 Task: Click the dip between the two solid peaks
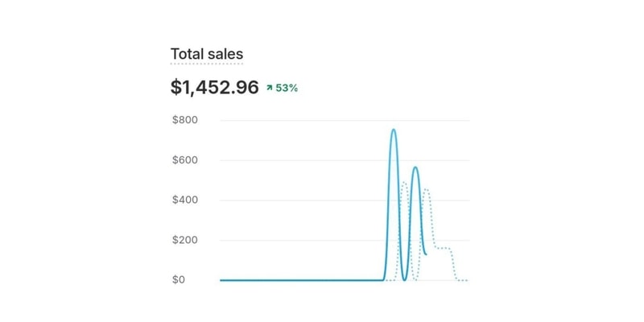[405, 279]
